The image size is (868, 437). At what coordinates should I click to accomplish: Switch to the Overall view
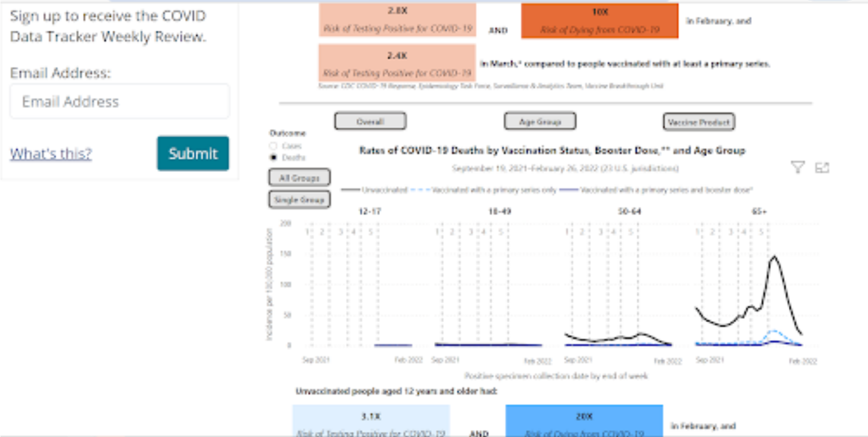[x=370, y=121]
